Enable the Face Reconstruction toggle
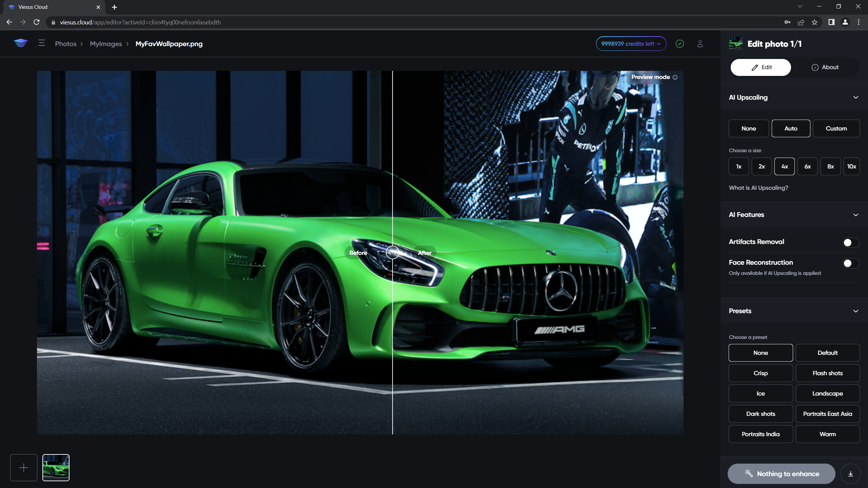Viewport: 868px width, 488px height. 851,263
